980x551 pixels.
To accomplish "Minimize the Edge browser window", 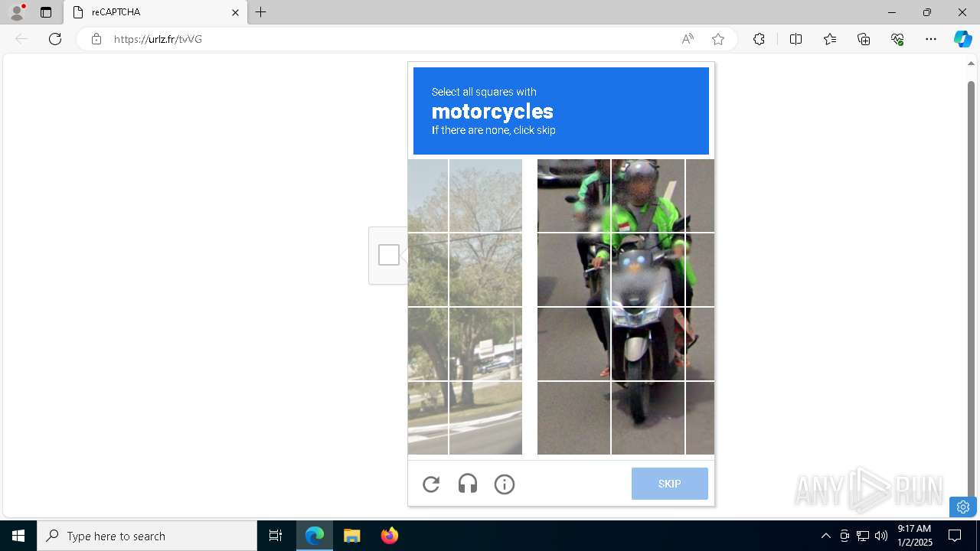I will 892,12.
